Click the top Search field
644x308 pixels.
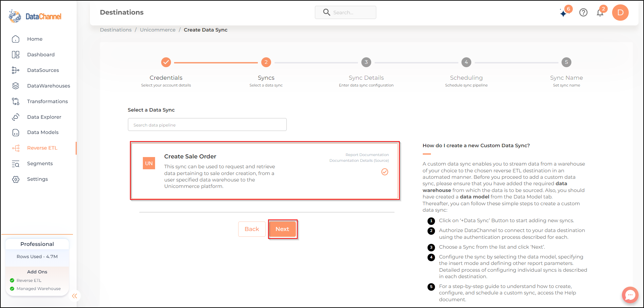coord(345,12)
